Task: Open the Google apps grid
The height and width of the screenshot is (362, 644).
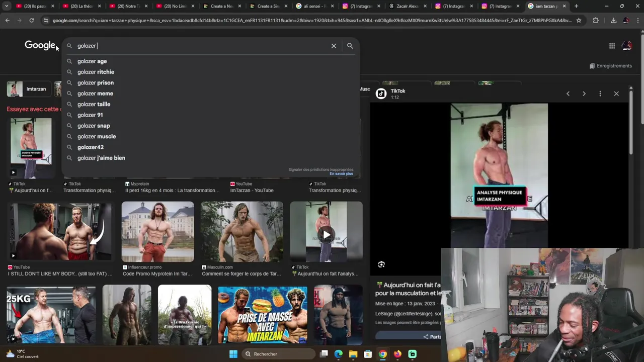Action: pos(612,46)
